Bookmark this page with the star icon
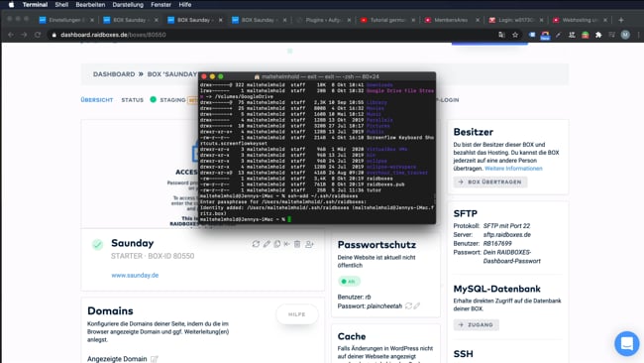The height and width of the screenshot is (363, 644). pos(515,35)
